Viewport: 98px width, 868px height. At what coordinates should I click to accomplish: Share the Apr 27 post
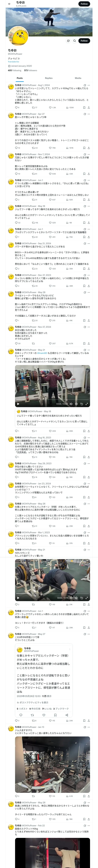[x=89, y=148]
